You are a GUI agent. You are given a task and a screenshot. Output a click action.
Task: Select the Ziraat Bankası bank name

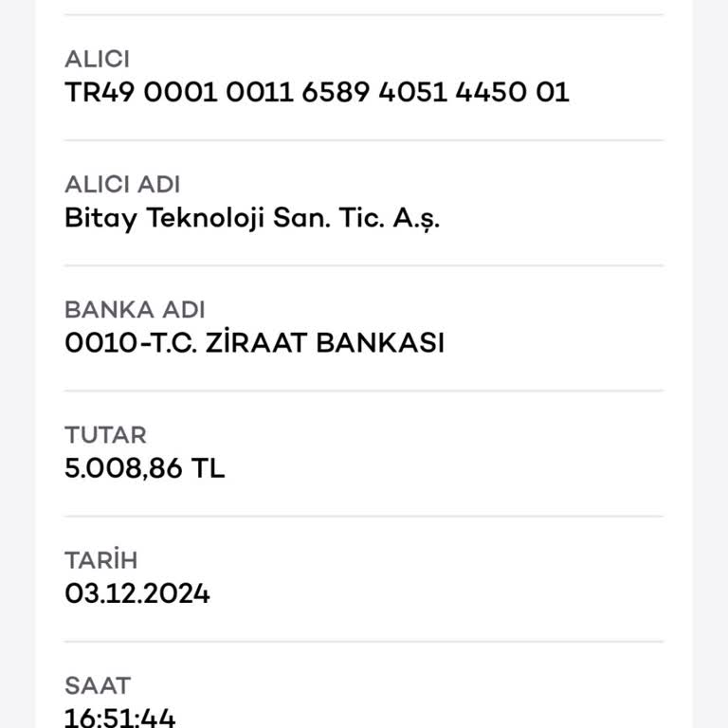254,343
